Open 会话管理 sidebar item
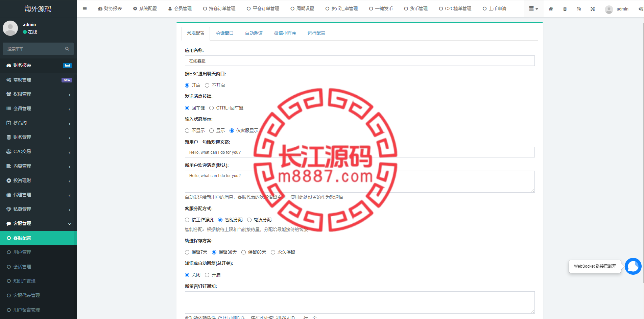644x319 pixels. tap(39, 267)
